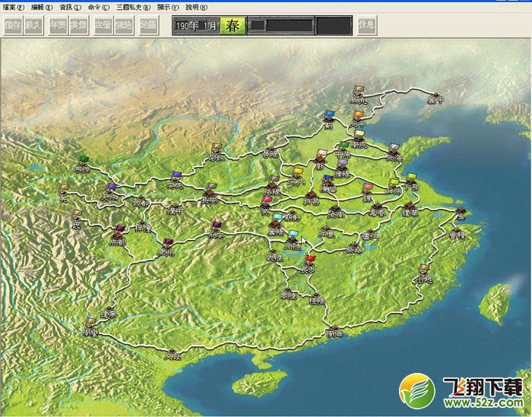Select the 許昌 city castle
The width and height of the screenshot is (532, 417).
point(311,197)
